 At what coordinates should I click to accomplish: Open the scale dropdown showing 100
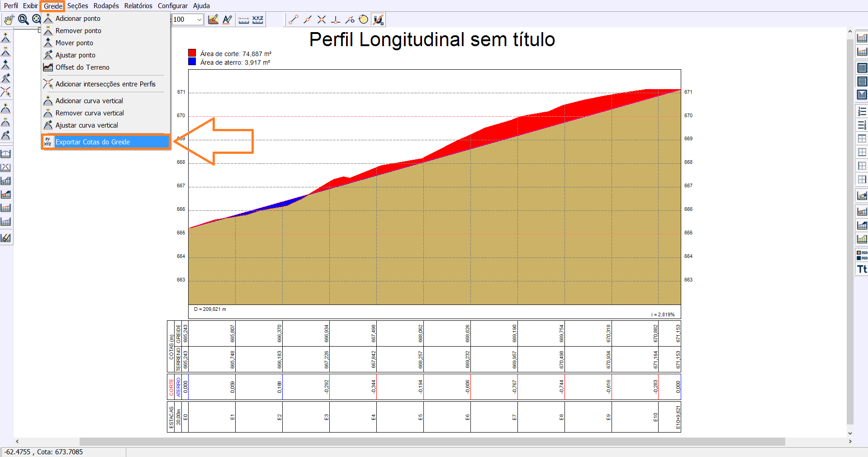coord(187,19)
